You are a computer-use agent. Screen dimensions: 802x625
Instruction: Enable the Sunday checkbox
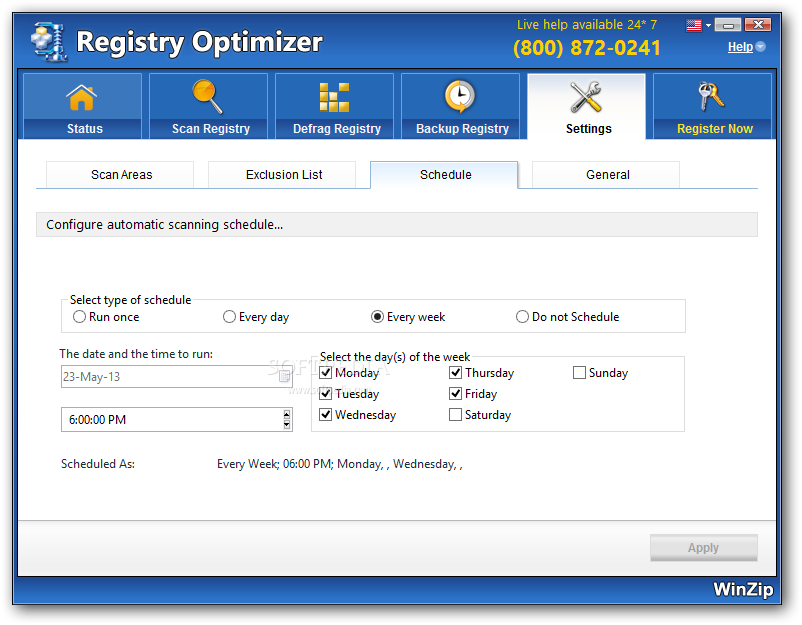(579, 372)
